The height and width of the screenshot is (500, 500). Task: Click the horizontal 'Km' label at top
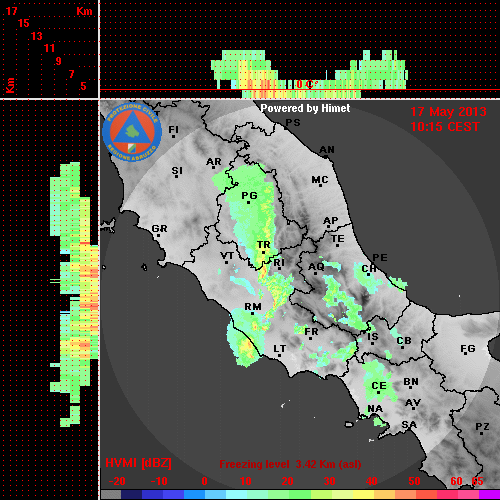(x=84, y=12)
